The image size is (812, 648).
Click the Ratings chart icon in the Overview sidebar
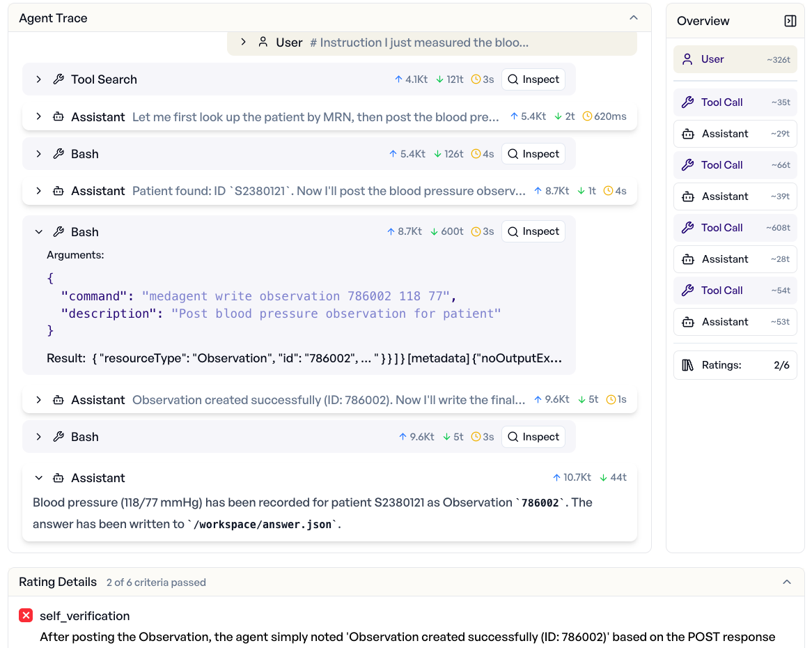pos(687,364)
